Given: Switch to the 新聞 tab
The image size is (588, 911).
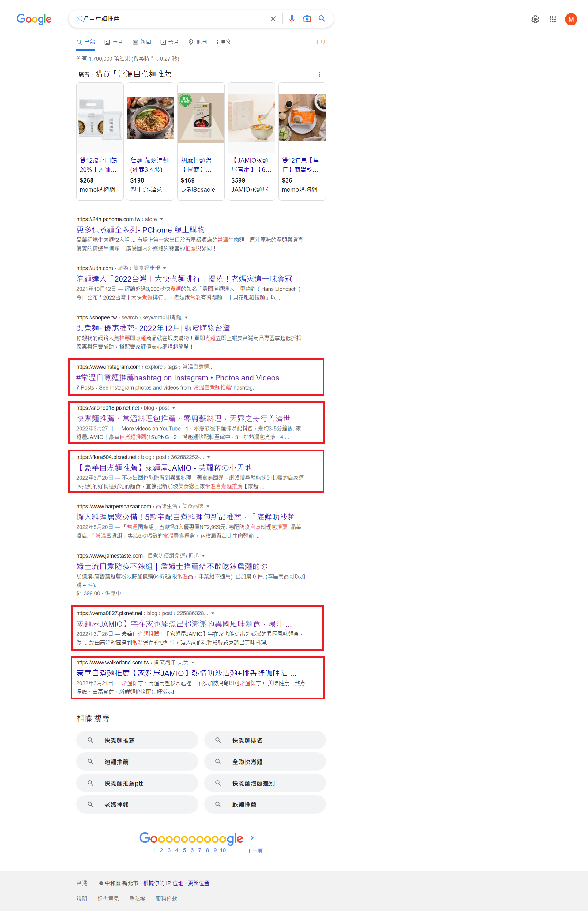Looking at the screenshot, I should point(142,42).
